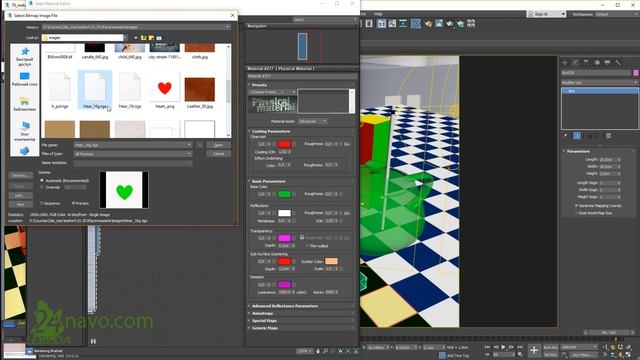Click the Open button in bitmap dialog
This screenshot has width=640, height=360.
[x=218, y=145]
